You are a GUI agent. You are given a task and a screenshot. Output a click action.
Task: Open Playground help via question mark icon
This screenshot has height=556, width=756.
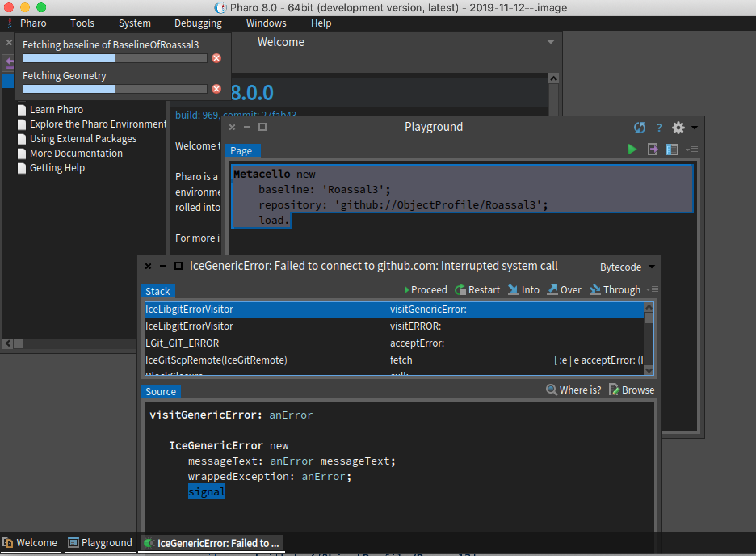(659, 127)
